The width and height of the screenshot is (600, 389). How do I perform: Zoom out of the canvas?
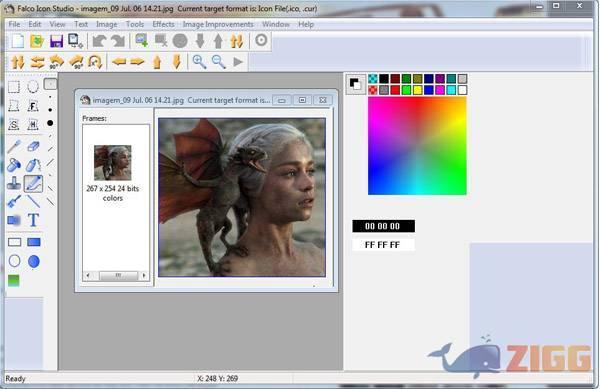pyautogui.click(x=218, y=62)
